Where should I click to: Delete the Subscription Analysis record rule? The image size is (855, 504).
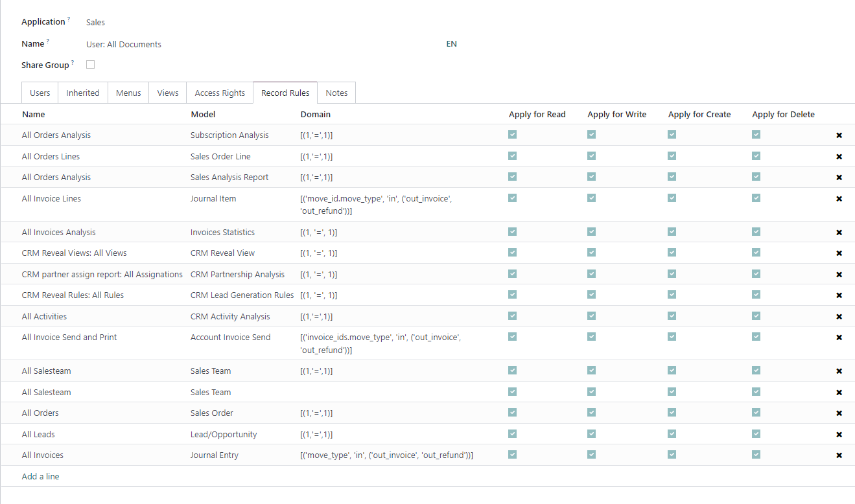pos(839,135)
